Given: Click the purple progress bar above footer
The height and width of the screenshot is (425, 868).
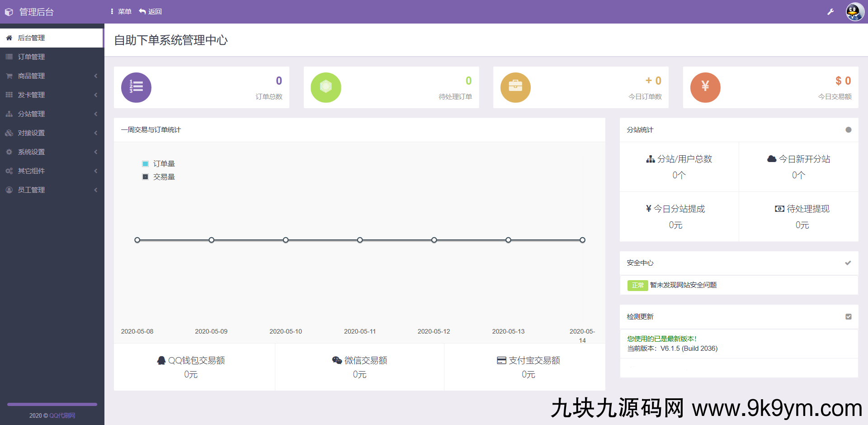Looking at the screenshot, I should tap(52, 404).
